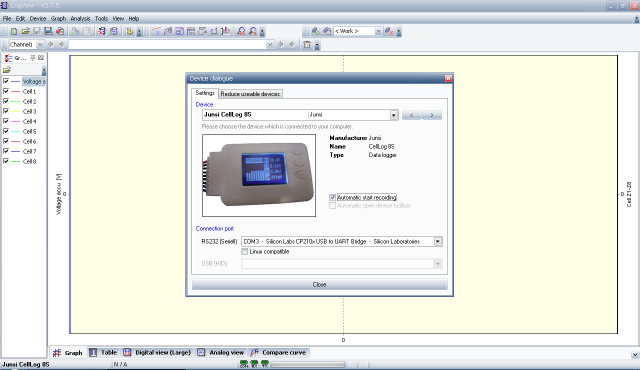The height and width of the screenshot is (370, 640).
Task: Click the open folder icon in the curve panel
Action: pyautogui.click(x=7, y=70)
